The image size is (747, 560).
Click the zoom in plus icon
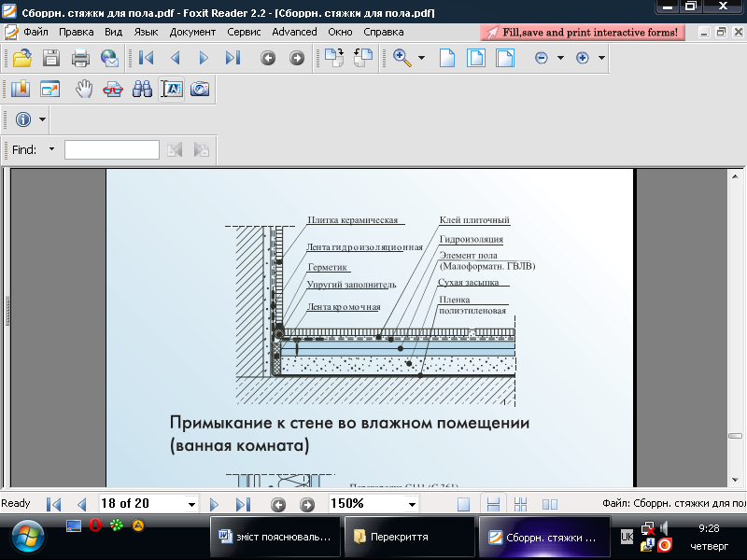point(582,58)
